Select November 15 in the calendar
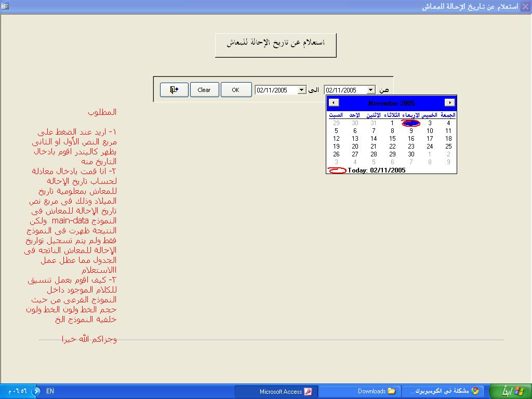The image size is (532, 399). [392, 139]
